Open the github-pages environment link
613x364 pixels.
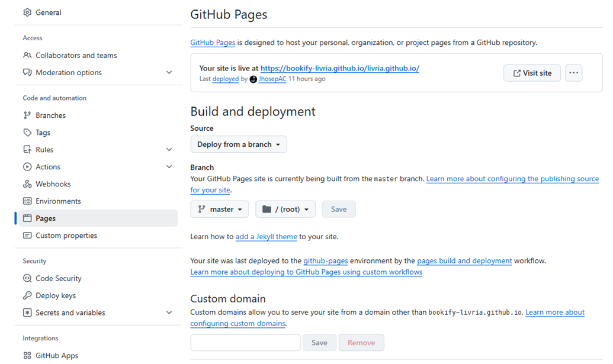click(326, 261)
